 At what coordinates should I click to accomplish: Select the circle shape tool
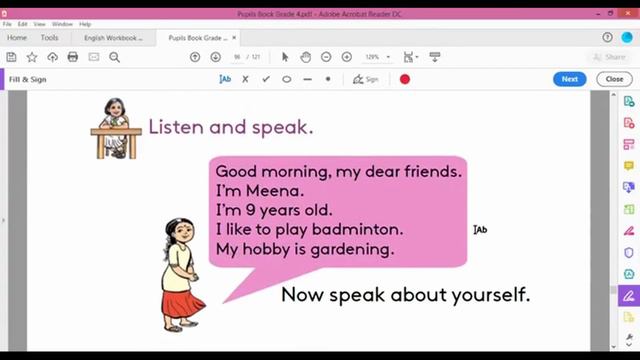click(x=287, y=79)
